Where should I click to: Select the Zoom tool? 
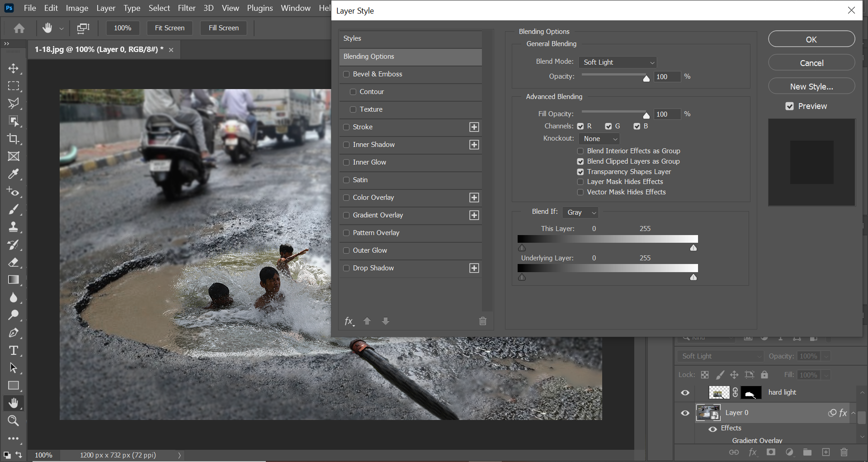14,421
